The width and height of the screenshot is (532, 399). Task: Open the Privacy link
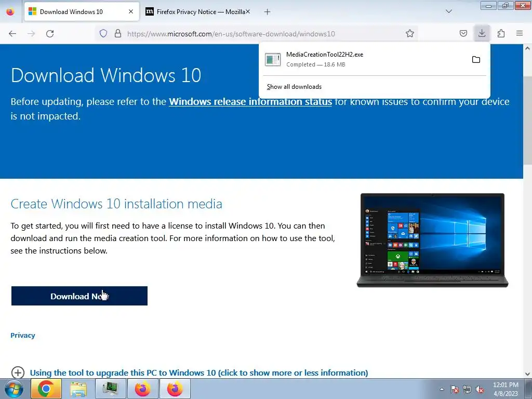coord(23,335)
